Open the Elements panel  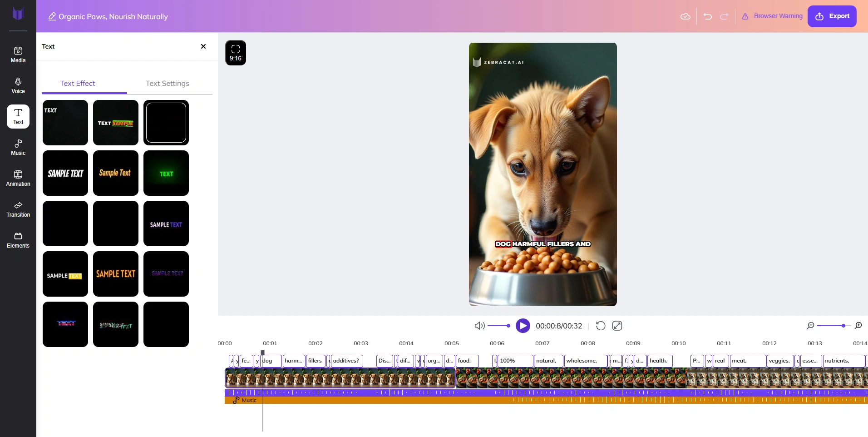[18, 240]
